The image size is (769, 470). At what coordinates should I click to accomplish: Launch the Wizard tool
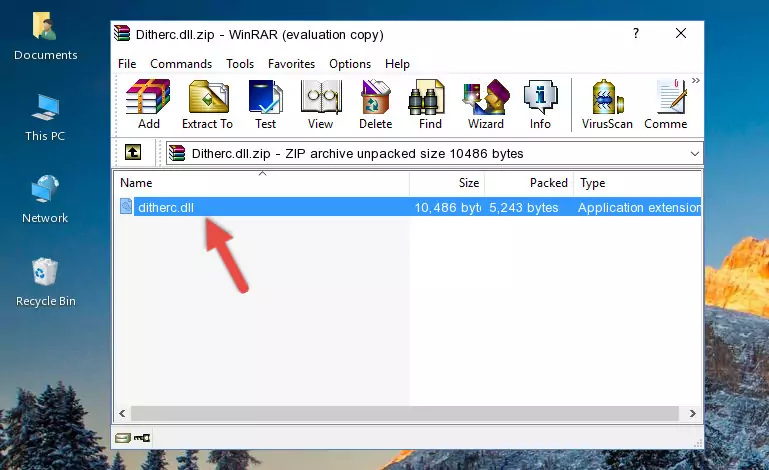pos(486,104)
